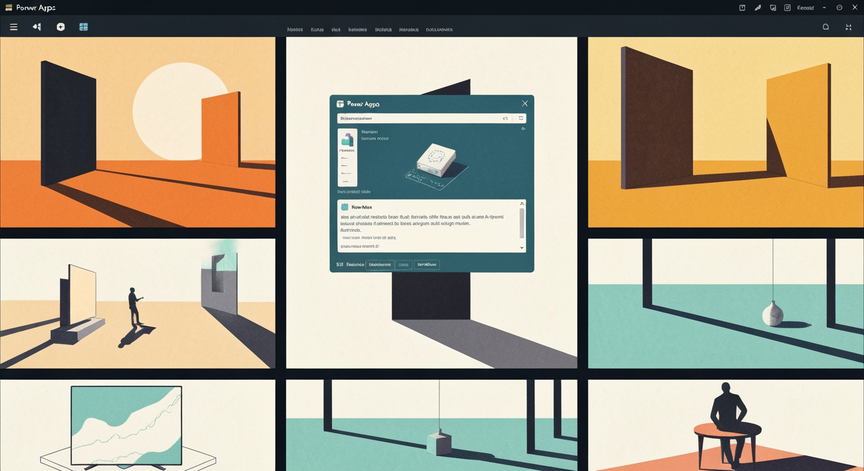Open the brown and yellow walls artwork tile

point(726,132)
